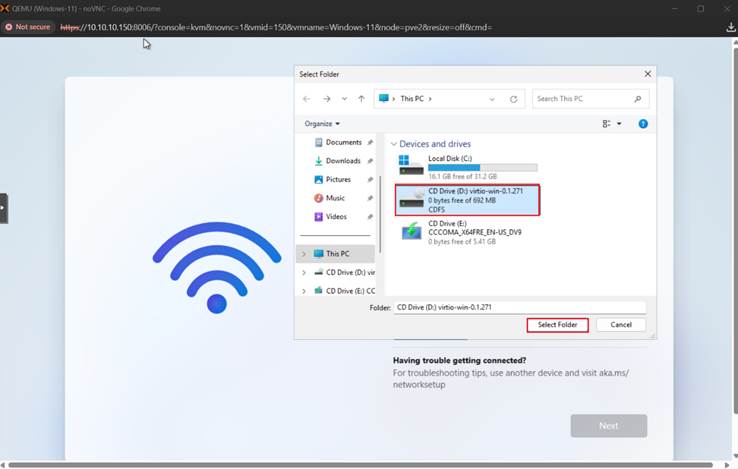738x469 pixels.
Task: Collapse the Devices and drives group
Action: 394,144
